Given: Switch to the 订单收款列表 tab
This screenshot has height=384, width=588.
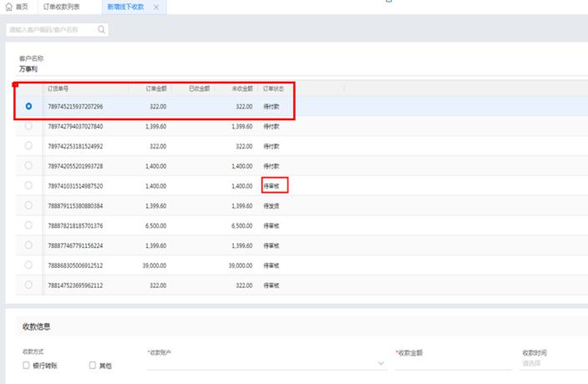Looking at the screenshot, I should point(62,7).
